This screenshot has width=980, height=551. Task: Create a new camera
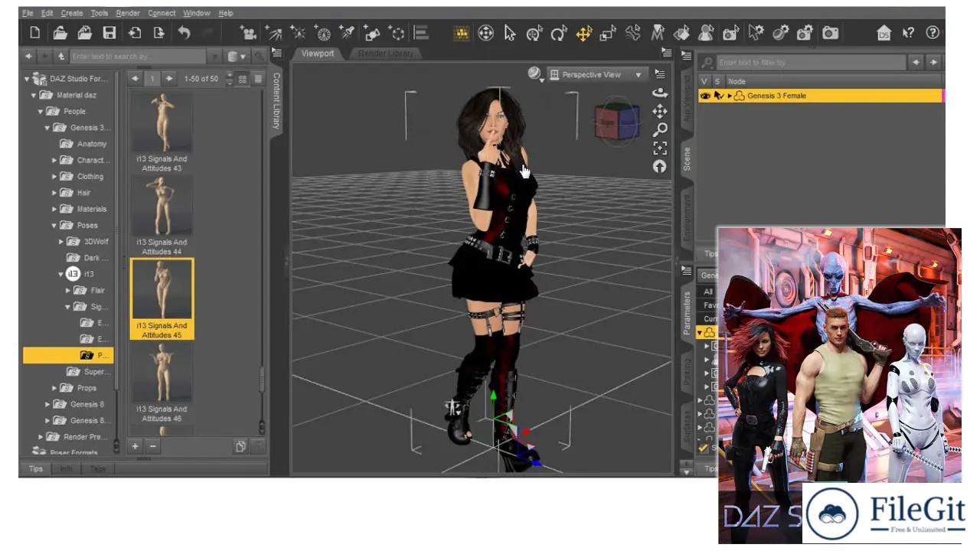click(248, 33)
